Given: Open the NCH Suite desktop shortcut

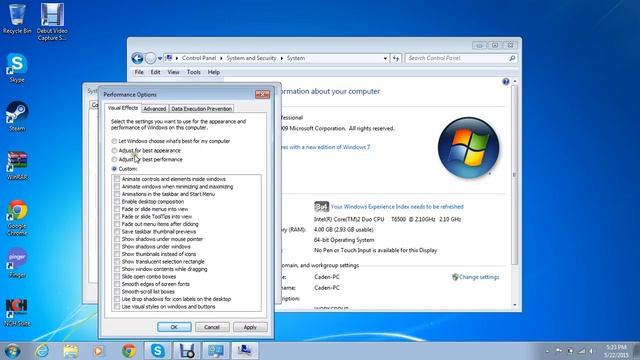Looking at the screenshot, I should (x=17, y=312).
